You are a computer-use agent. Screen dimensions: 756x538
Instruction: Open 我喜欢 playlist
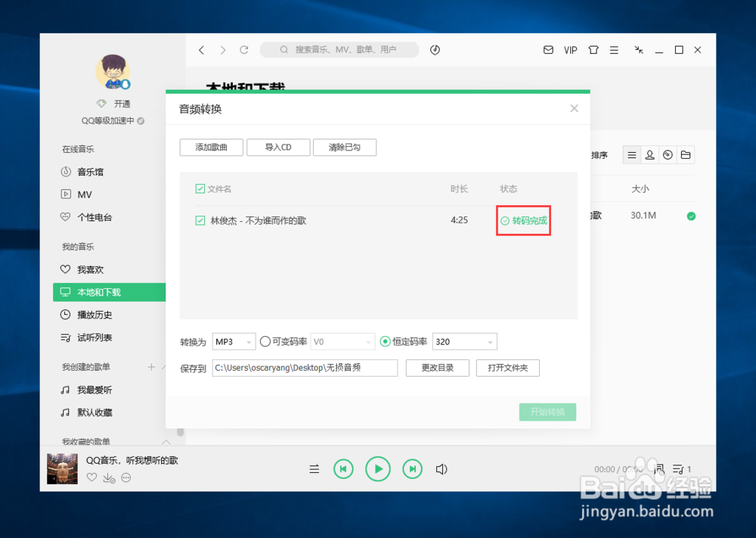[82, 269]
